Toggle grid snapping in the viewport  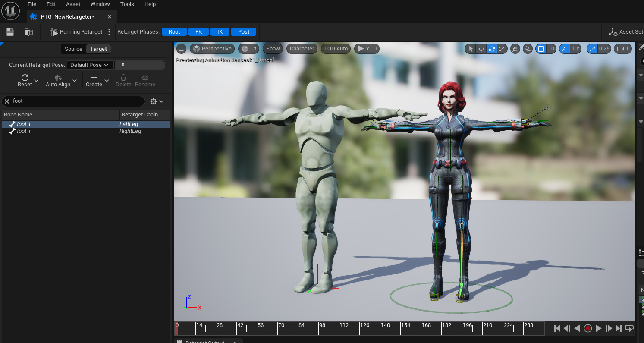point(540,49)
